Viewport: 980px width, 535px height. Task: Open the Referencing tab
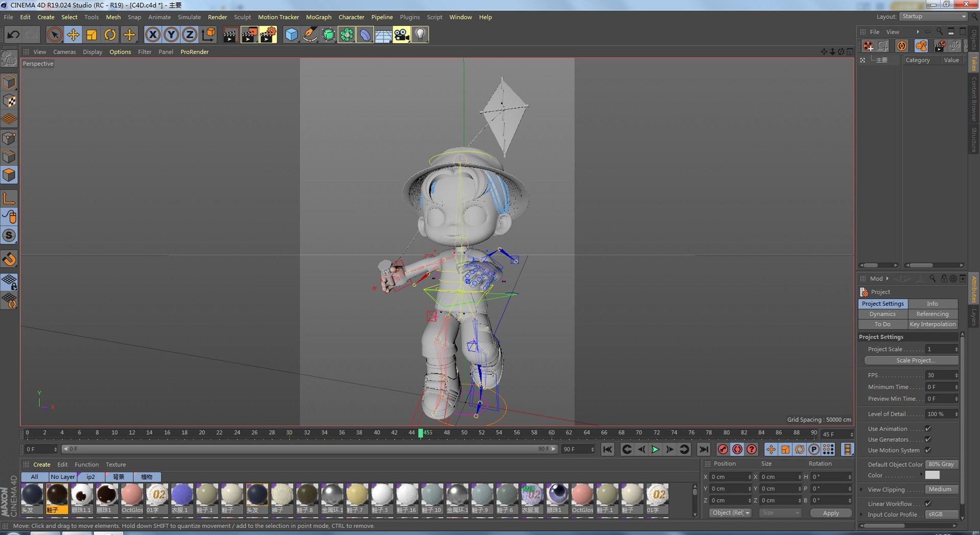tap(933, 314)
